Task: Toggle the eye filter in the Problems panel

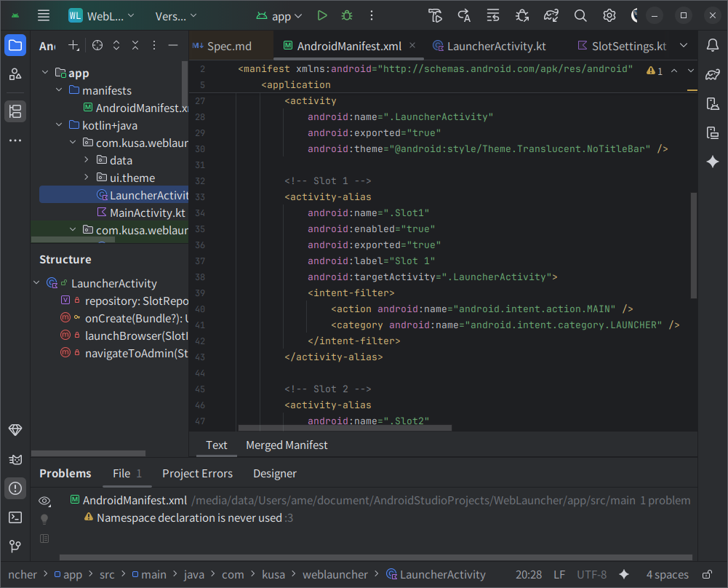Action: tap(44, 501)
